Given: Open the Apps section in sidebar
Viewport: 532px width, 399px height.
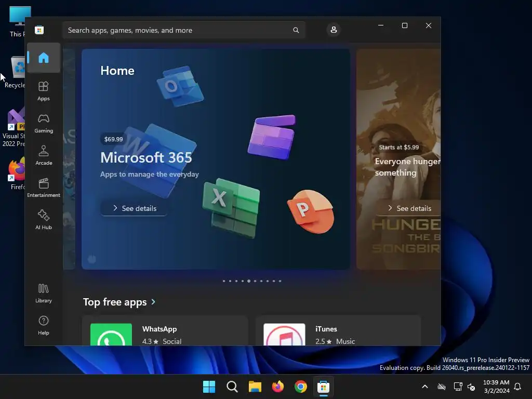Looking at the screenshot, I should coord(44,91).
